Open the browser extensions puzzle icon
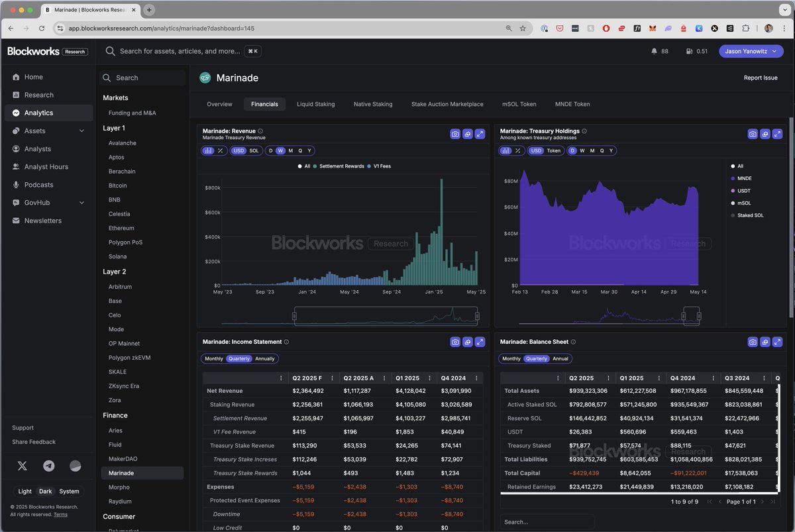The width and height of the screenshot is (795, 532). point(746,28)
